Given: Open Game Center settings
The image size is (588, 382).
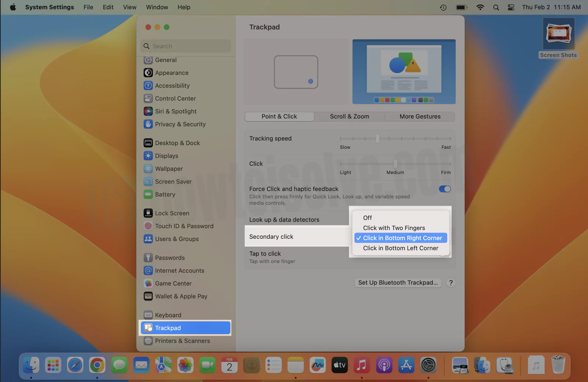Looking at the screenshot, I should click(186, 284).
